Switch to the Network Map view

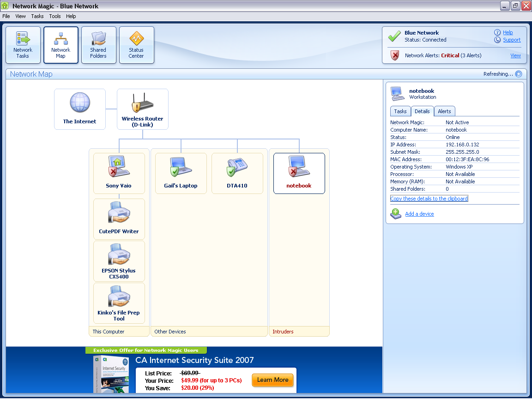click(x=61, y=45)
